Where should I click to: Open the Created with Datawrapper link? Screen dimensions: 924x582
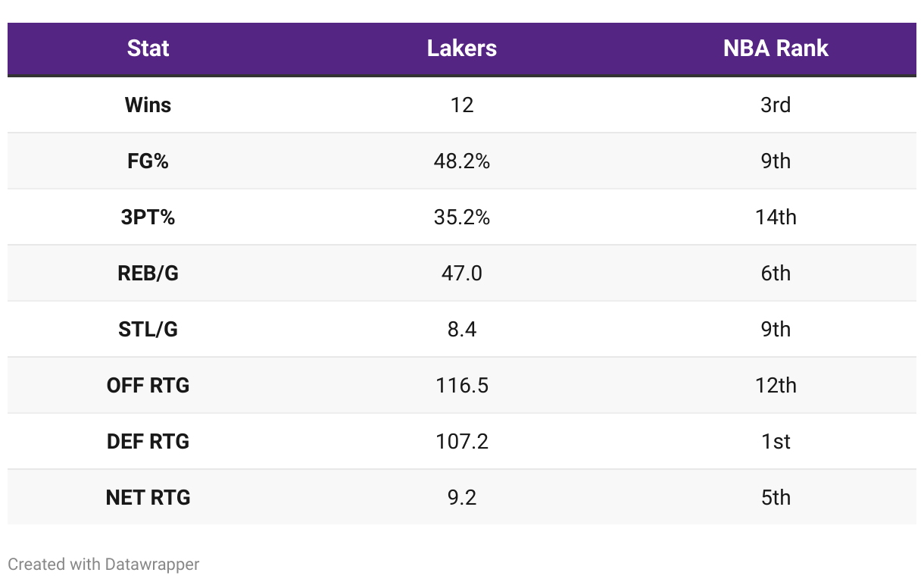point(104,564)
